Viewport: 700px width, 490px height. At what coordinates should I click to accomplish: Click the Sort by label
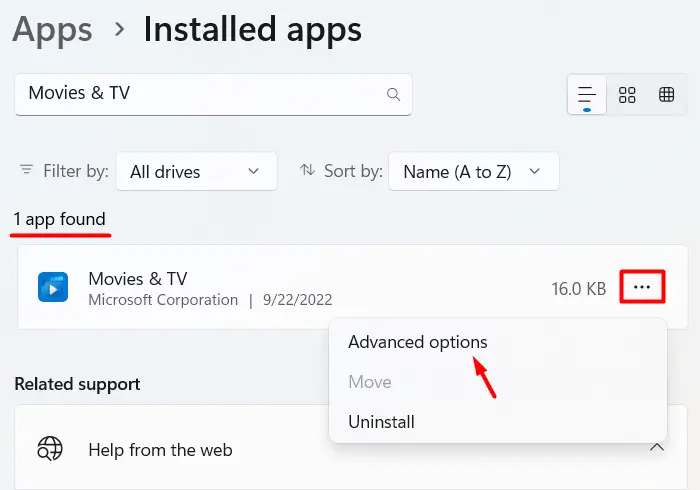click(353, 171)
